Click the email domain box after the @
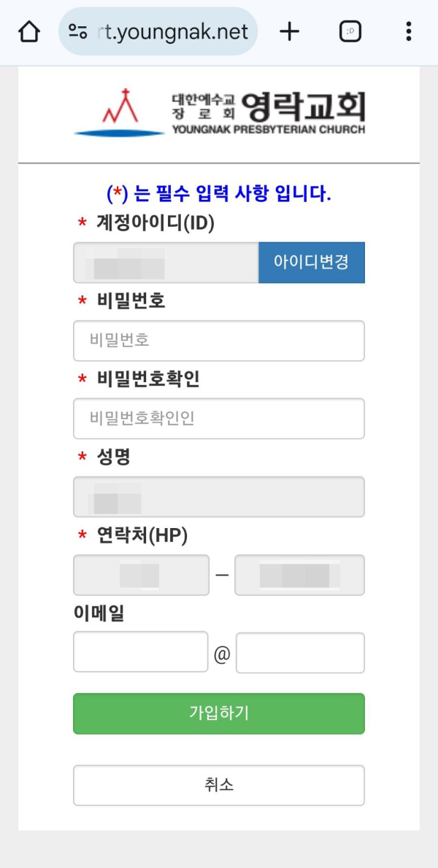The width and height of the screenshot is (438, 868). [301, 653]
